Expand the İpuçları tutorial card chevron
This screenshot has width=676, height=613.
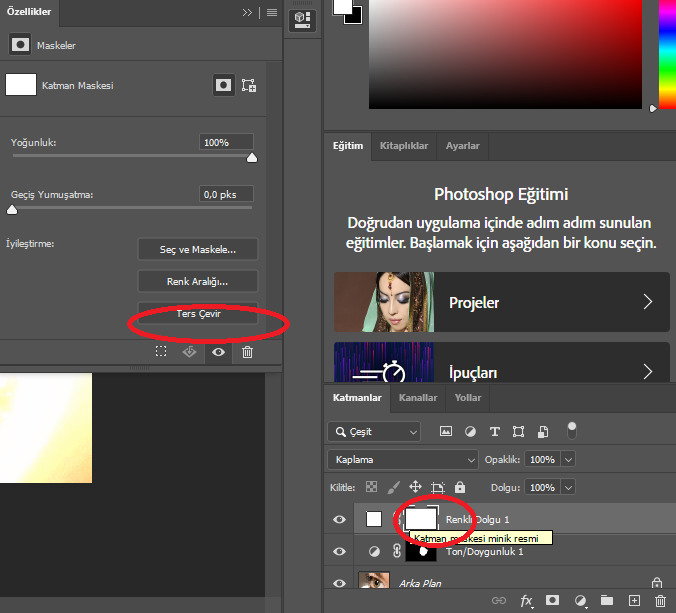[648, 372]
